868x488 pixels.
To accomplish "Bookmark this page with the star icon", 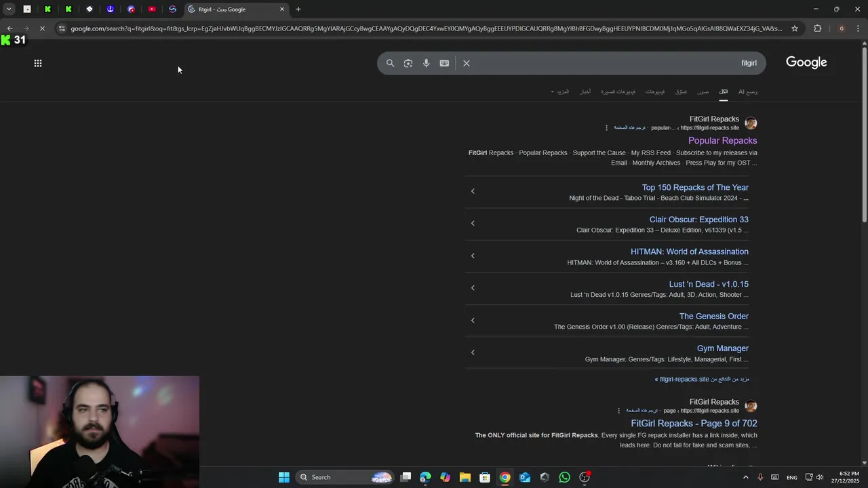I will point(795,28).
